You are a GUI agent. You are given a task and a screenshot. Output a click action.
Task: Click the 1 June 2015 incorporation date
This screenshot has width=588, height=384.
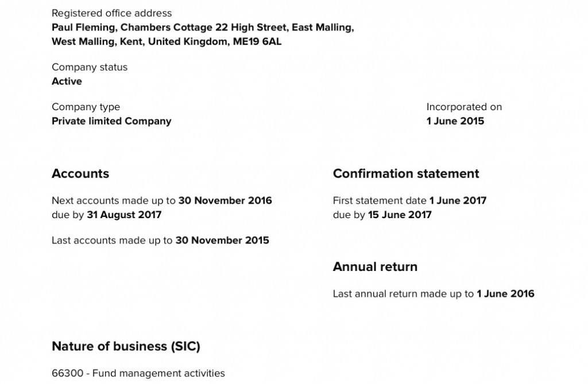[455, 121]
